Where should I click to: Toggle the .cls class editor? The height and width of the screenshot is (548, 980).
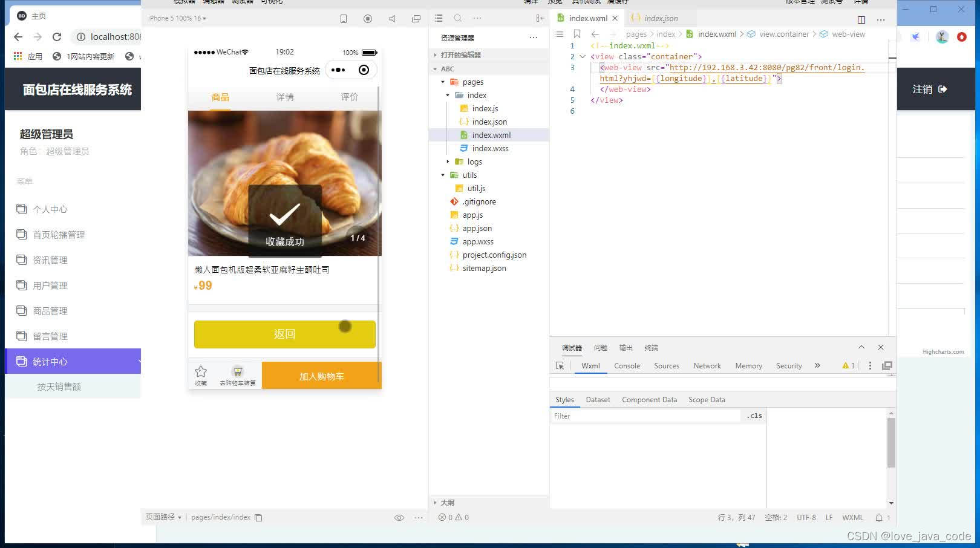coord(754,416)
